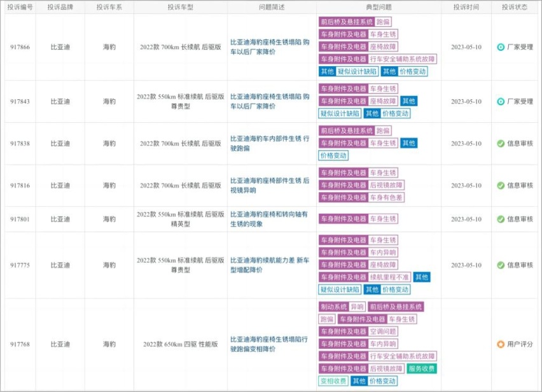The width and height of the screenshot is (542, 392).
Task: Open complaint 比亚迪海豹座椅部件生锈 后视镜异响
Action: [x=270, y=185]
